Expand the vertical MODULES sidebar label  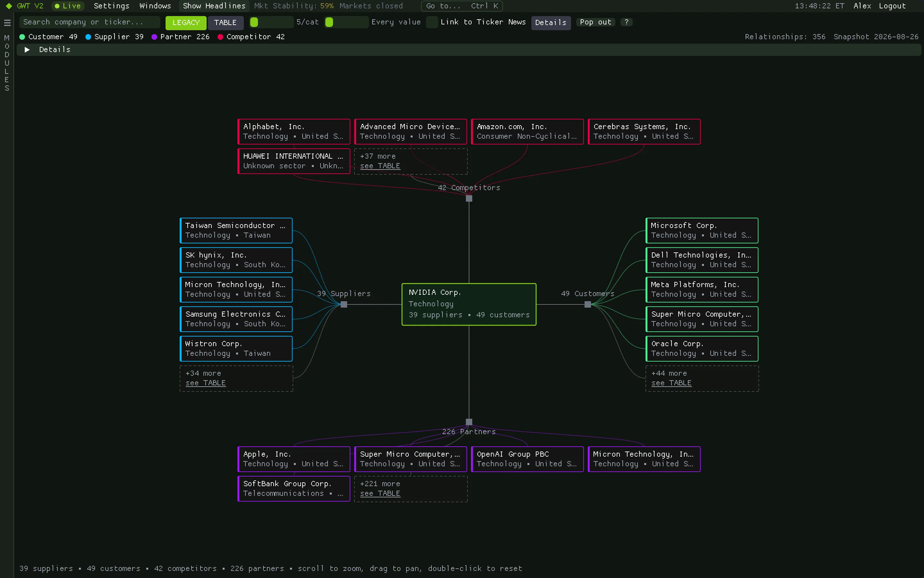coord(6,63)
